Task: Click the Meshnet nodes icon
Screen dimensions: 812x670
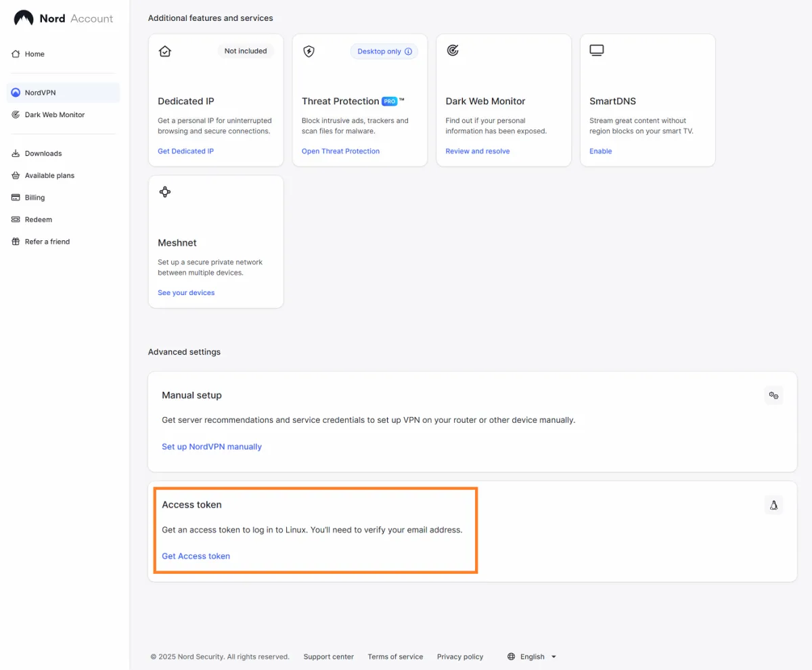Action: pos(164,192)
